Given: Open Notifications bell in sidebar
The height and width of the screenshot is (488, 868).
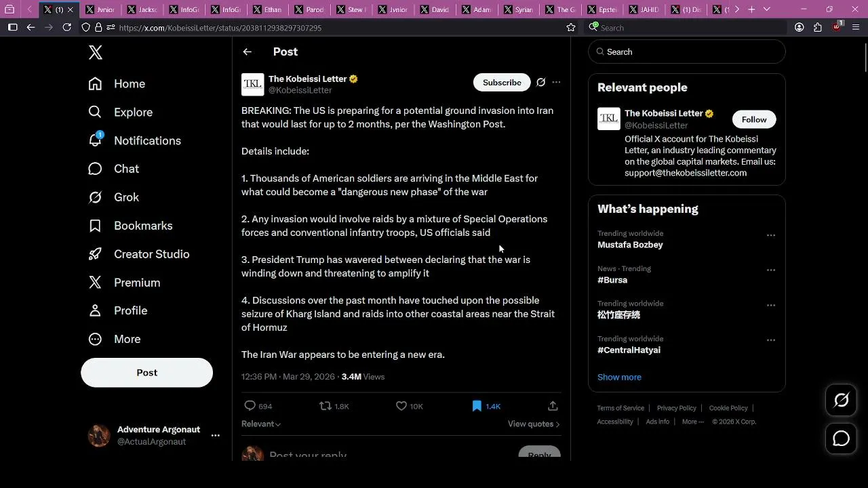Looking at the screenshot, I should point(134,141).
